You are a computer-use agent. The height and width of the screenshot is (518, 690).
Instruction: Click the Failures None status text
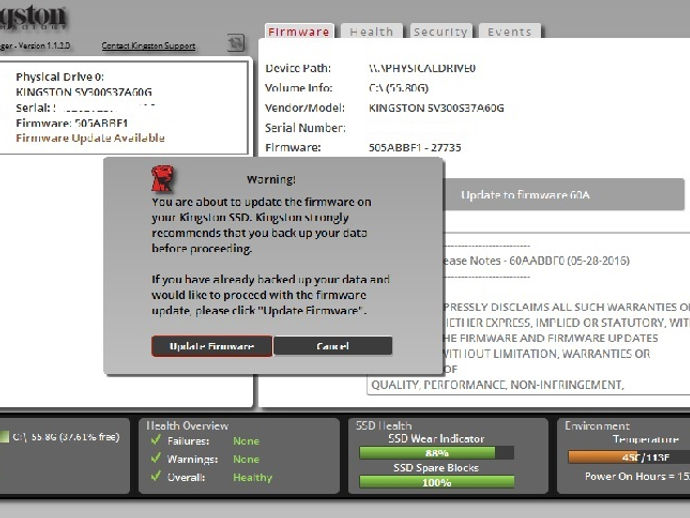point(246,441)
